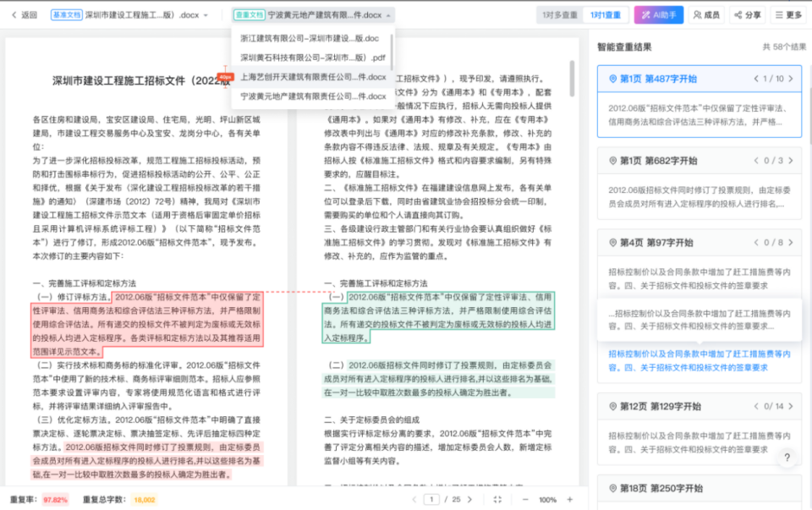
Task: Go to next page in bottom pager
Action: 469,500
